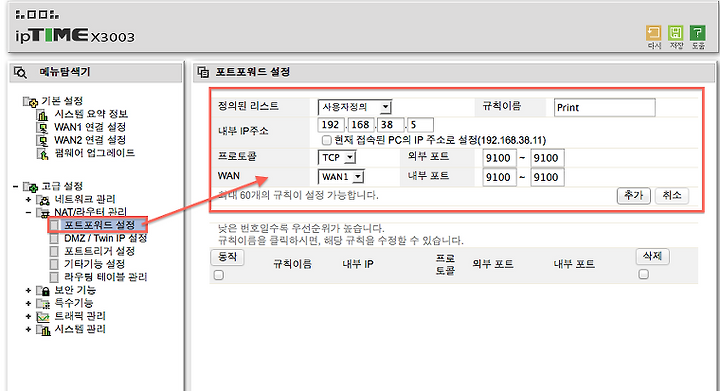The image size is (720, 391).
Task: Expand the 시스템 관리 tree node
Action: [x=28, y=330]
